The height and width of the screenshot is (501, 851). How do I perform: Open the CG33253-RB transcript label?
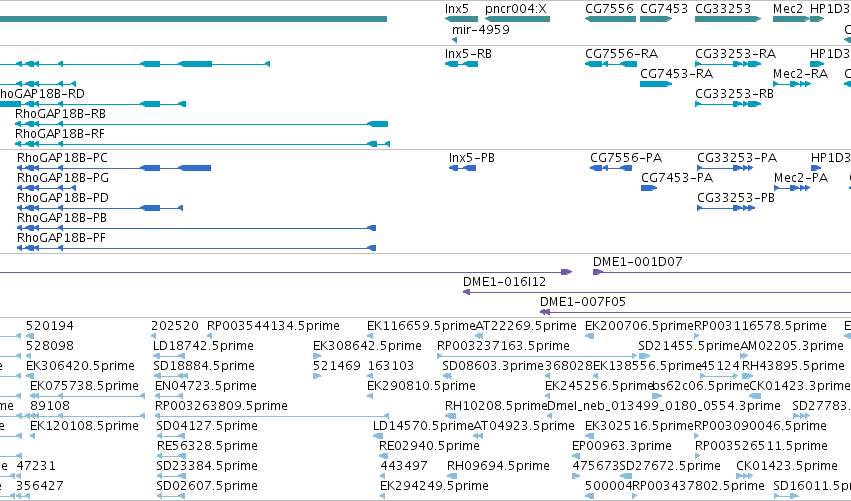pos(734,94)
